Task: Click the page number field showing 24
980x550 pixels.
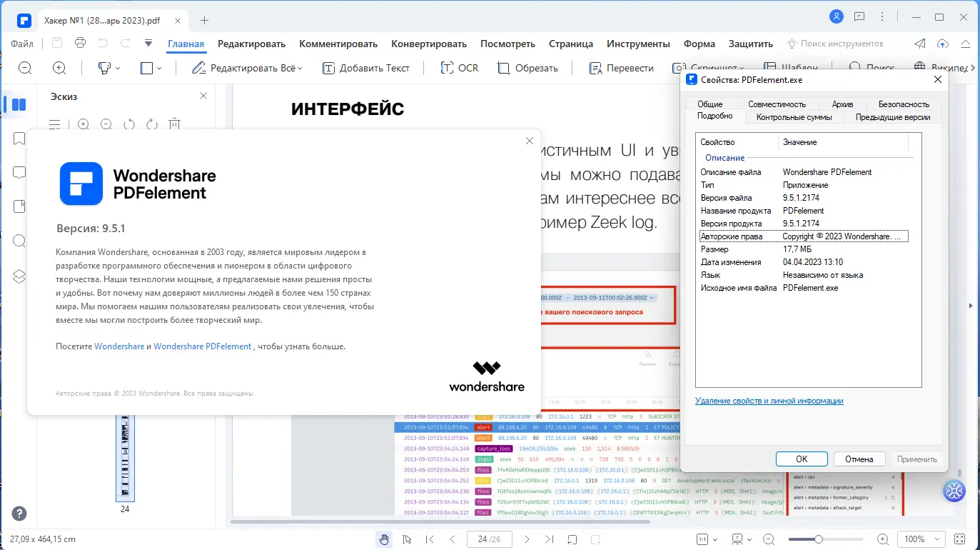Action: 488,539
